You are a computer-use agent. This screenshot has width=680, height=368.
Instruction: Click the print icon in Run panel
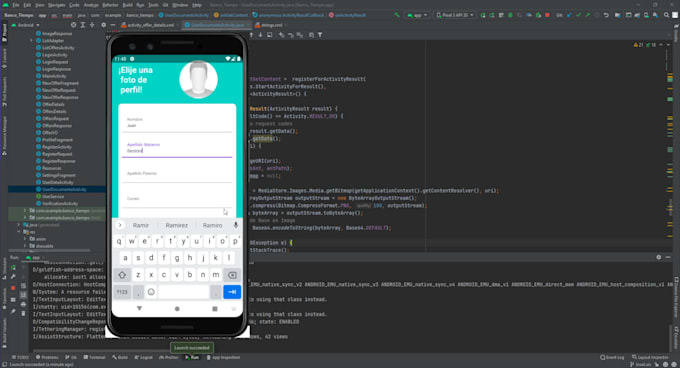tap(23, 304)
